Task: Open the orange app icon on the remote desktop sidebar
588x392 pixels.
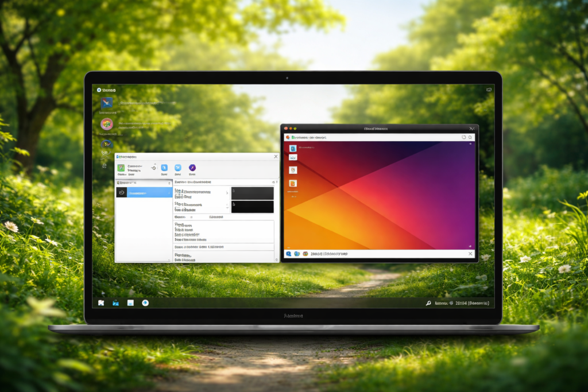Action: click(x=293, y=183)
